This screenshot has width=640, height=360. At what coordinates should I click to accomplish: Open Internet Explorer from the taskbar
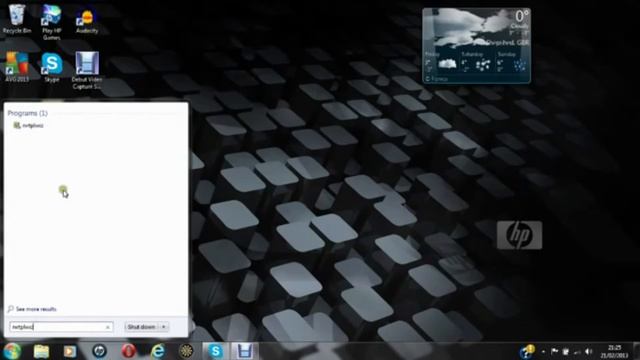(158, 351)
